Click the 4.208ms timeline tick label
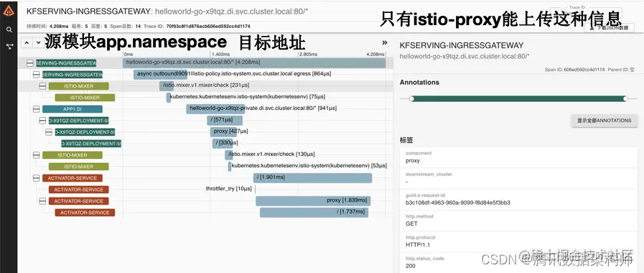 pyautogui.click(x=375, y=55)
